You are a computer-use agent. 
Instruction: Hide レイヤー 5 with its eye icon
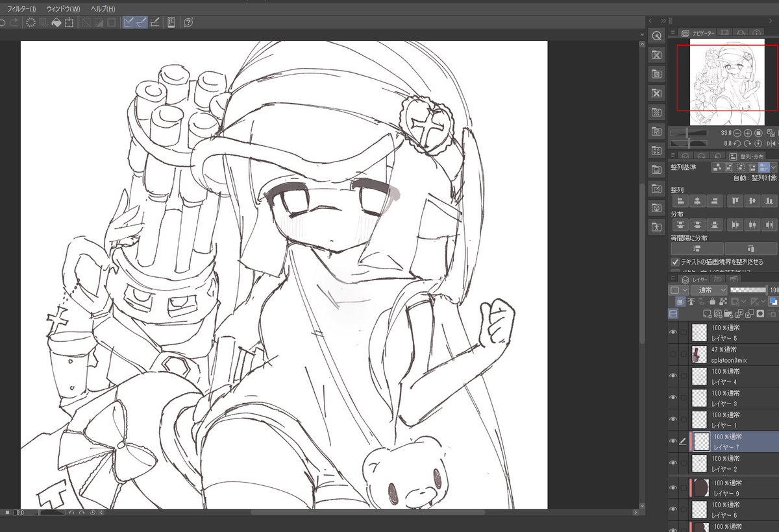[x=673, y=332]
